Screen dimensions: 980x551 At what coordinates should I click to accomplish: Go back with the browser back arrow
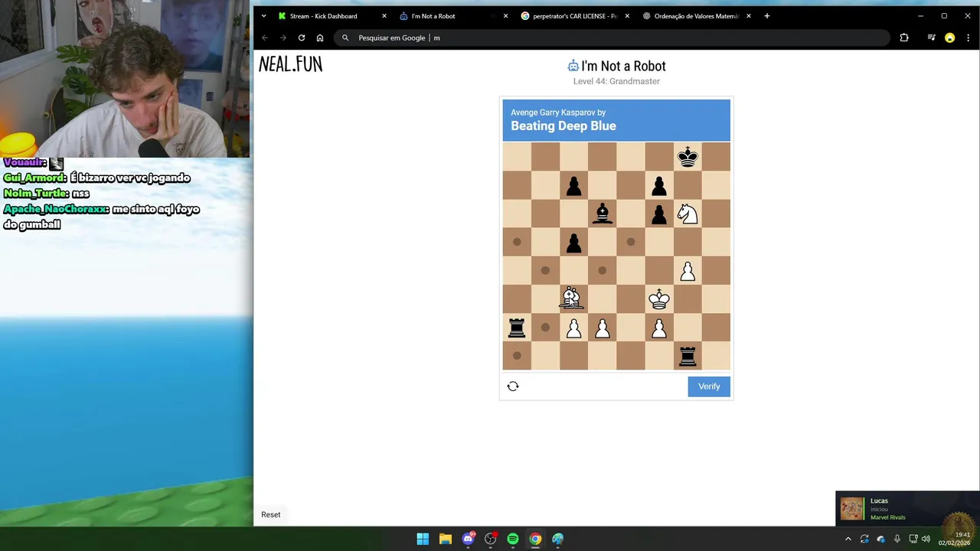(265, 37)
